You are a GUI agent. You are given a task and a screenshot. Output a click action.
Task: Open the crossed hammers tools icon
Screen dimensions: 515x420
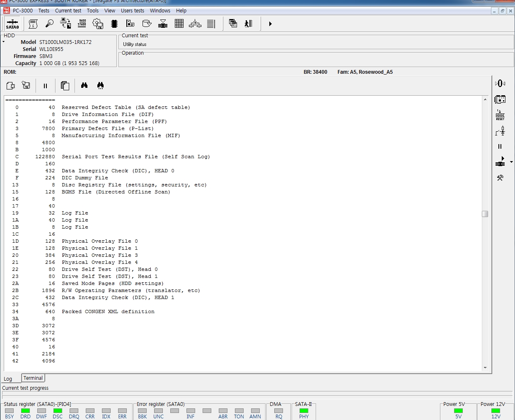pos(500,178)
